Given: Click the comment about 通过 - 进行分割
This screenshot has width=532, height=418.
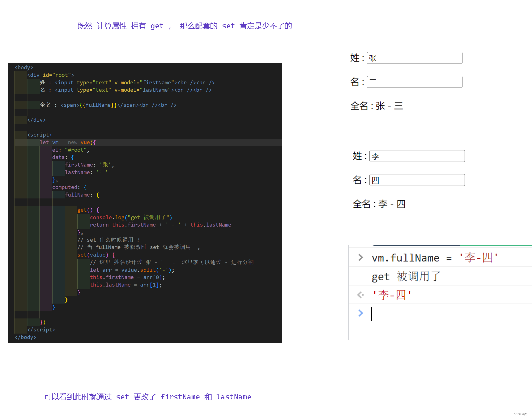Looking at the screenshot, I should point(172,262).
